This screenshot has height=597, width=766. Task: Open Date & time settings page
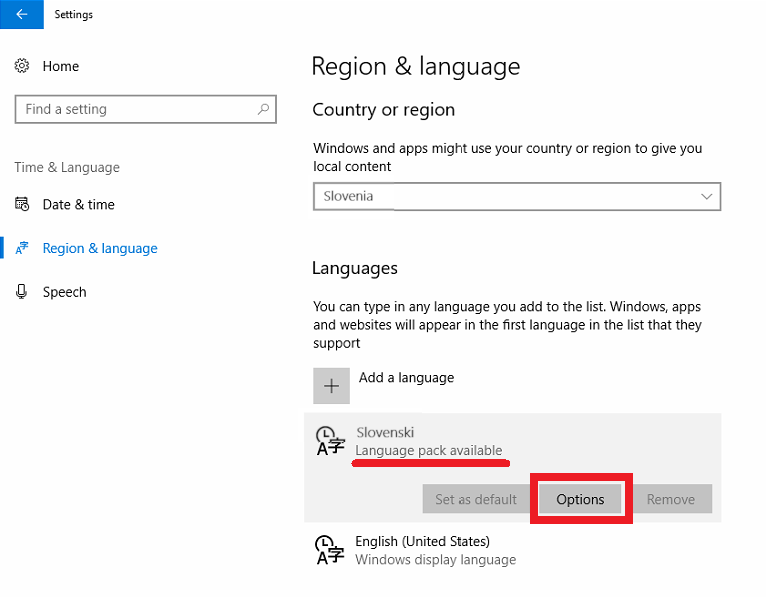coord(78,204)
